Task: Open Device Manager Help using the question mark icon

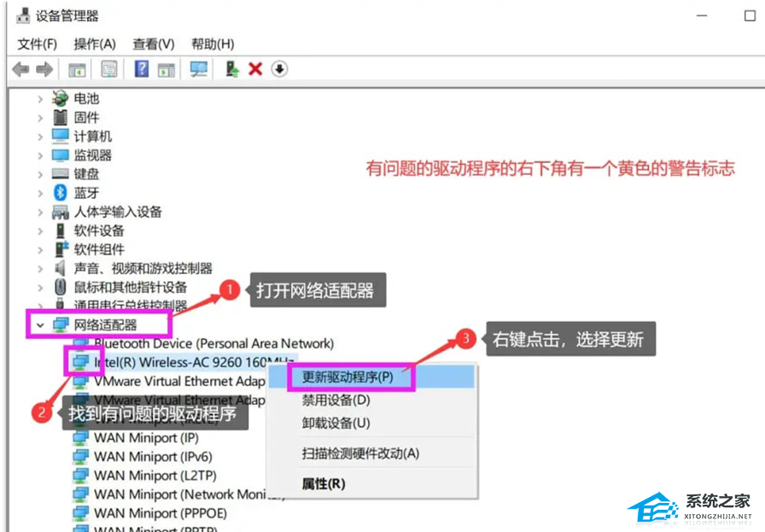Action: [x=143, y=69]
